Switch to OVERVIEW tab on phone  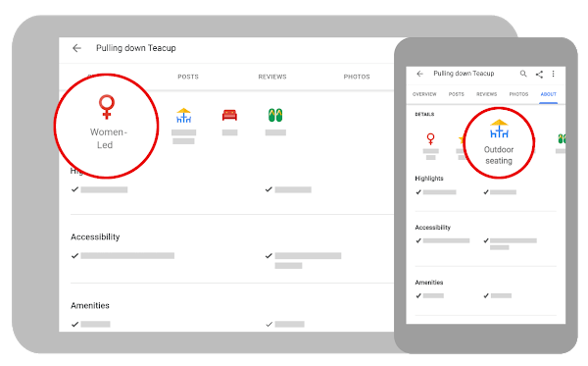tap(424, 94)
